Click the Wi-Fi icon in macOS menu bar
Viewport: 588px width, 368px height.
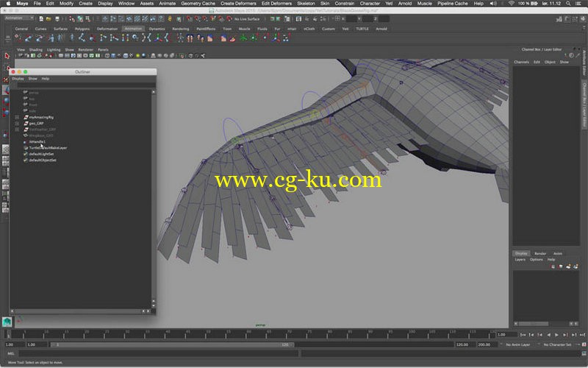coord(512,4)
